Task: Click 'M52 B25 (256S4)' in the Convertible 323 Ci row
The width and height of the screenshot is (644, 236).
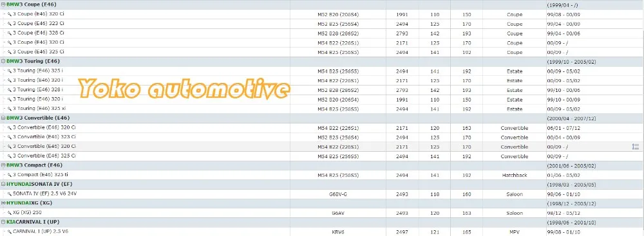Action: pos(338,138)
